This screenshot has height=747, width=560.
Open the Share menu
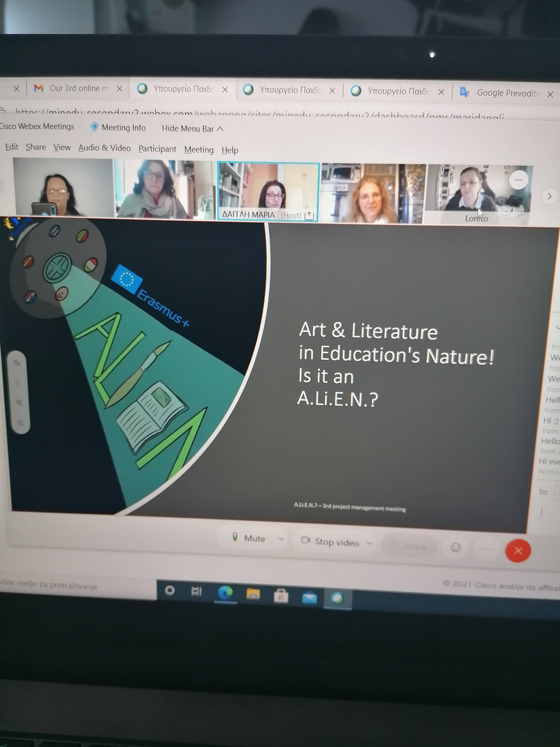click(36, 147)
